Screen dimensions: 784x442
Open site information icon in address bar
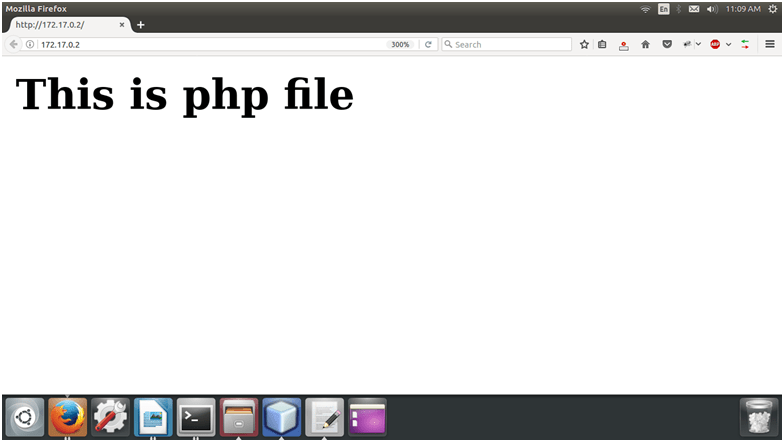coord(30,44)
